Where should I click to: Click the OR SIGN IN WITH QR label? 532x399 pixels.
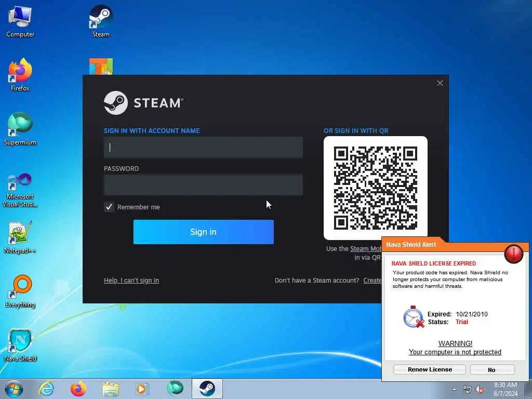[x=356, y=130]
